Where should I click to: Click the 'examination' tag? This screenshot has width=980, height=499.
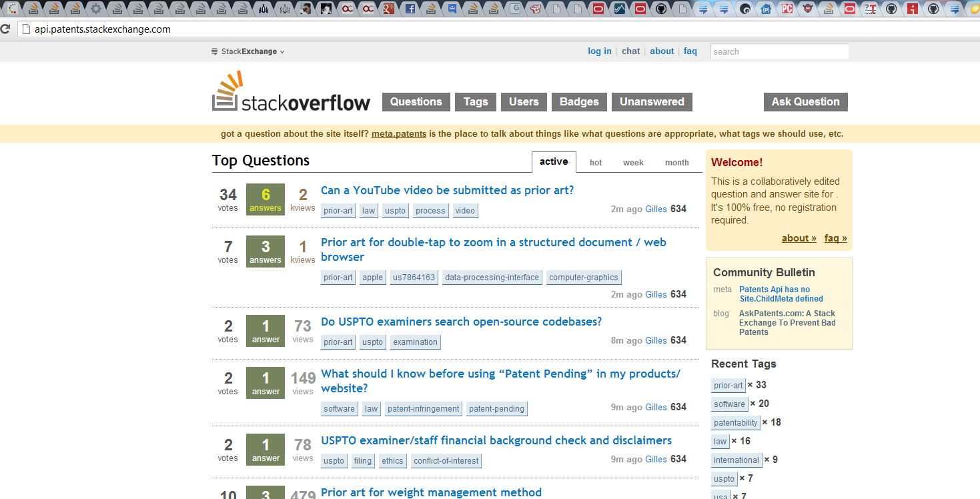tap(415, 342)
